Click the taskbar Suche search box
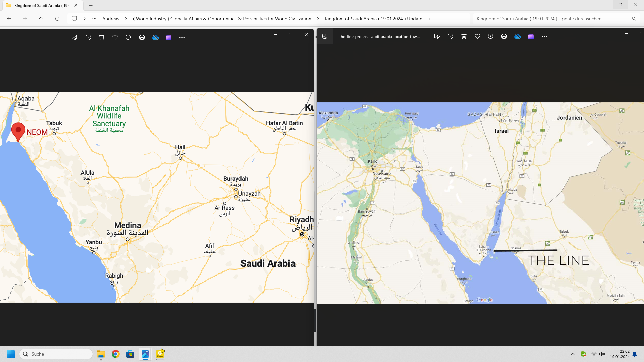This screenshot has height=362, width=644. tap(56, 354)
